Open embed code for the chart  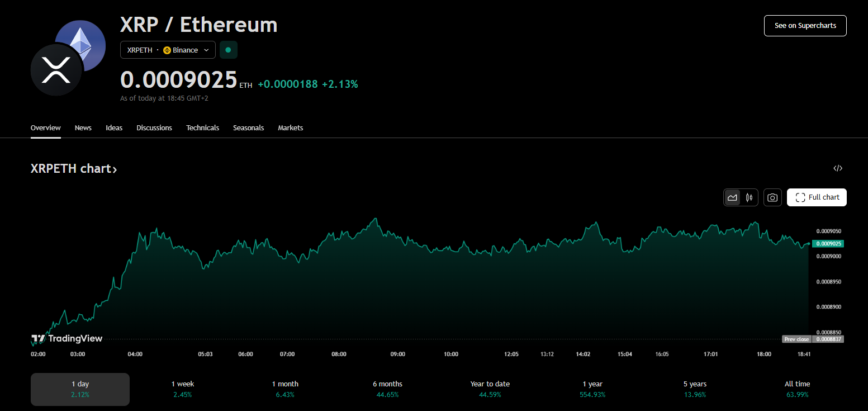tap(838, 168)
